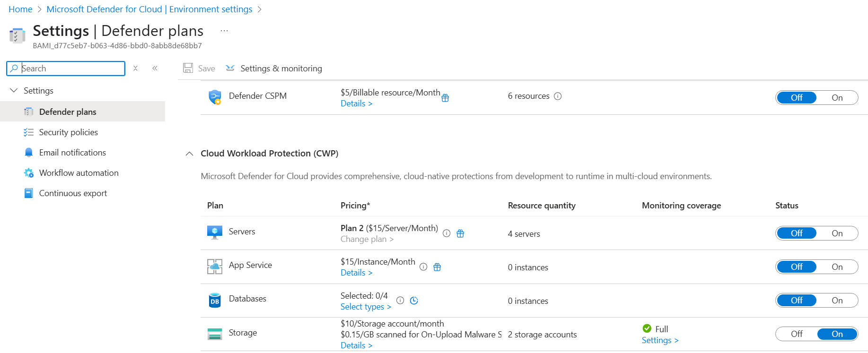Turn off the Storage plan
The image size is (868, 353).
point(797,334)
